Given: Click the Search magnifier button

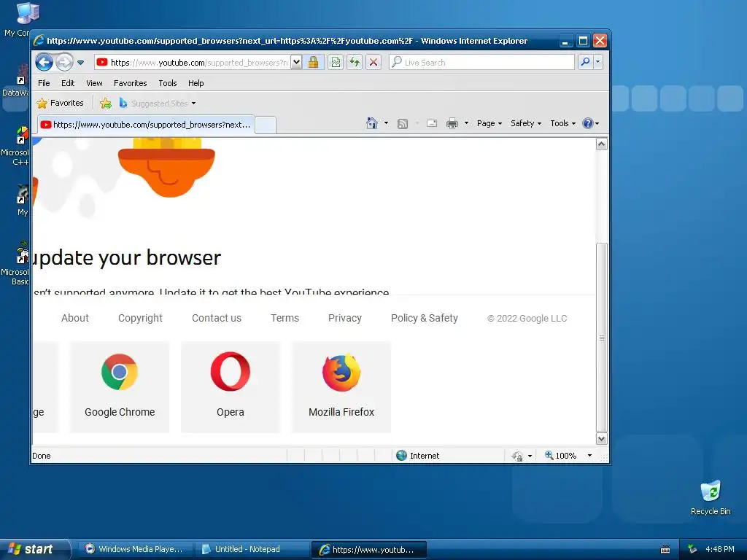Looking at the screenshot, I should 586,62.
